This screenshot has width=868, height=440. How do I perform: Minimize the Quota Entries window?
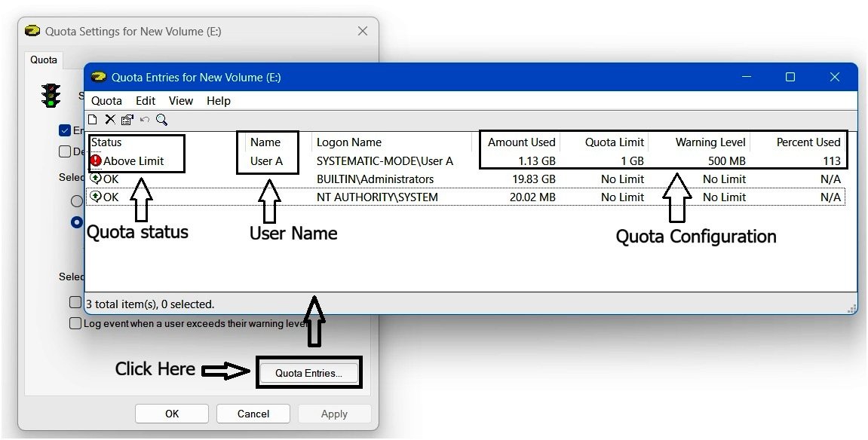tap(747, 77)
